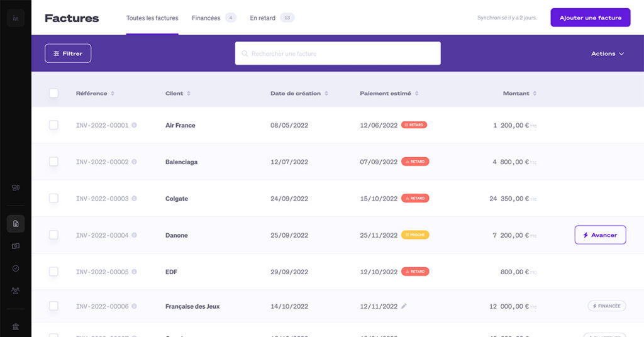Click info icon beside INV-2022-00004
This screenshot has width=644, height=337.
(134, 235)
